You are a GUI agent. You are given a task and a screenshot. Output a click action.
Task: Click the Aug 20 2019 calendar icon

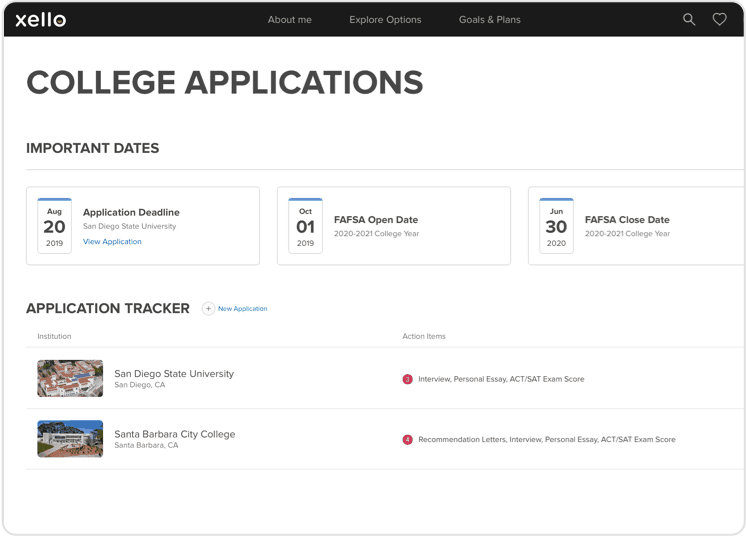click(54, 226)
